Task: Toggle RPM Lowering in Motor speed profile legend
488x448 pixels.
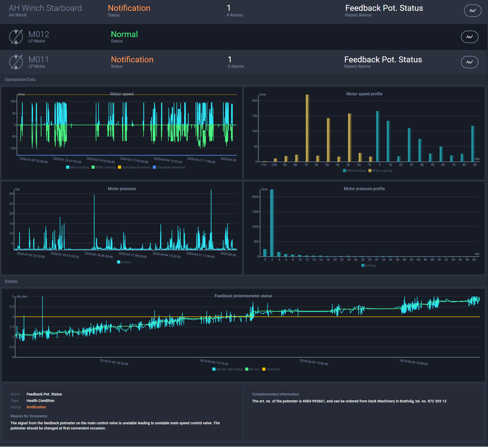Action: coord(380,171)
